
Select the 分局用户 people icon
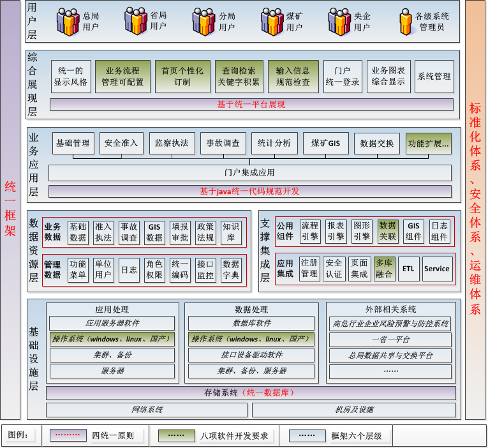(205, 22)
